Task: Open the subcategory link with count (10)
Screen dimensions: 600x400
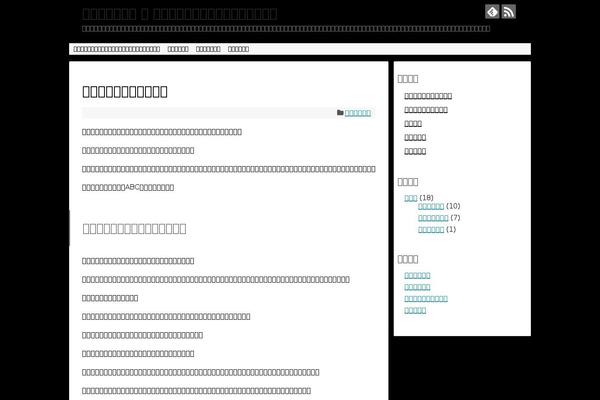Action: (x=431, y=206)
